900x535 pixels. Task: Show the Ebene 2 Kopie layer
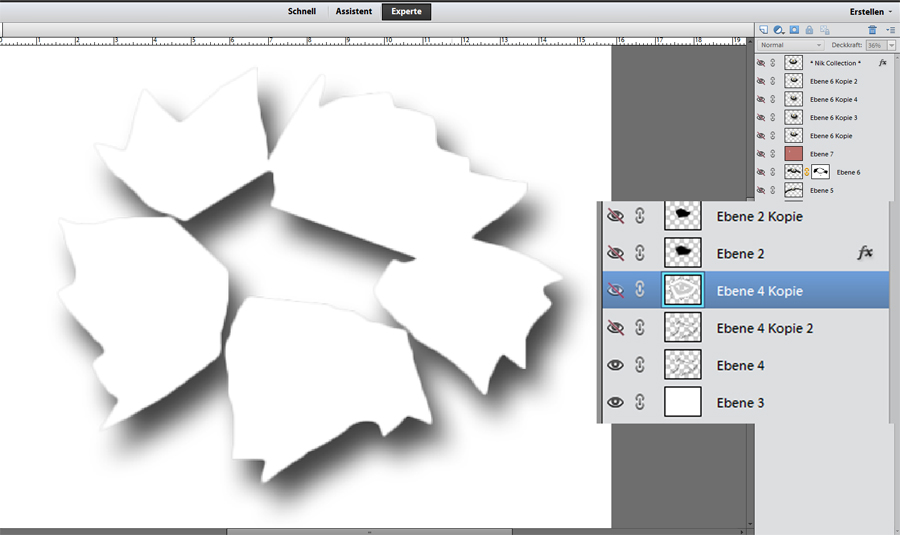(x=615, y=216)
